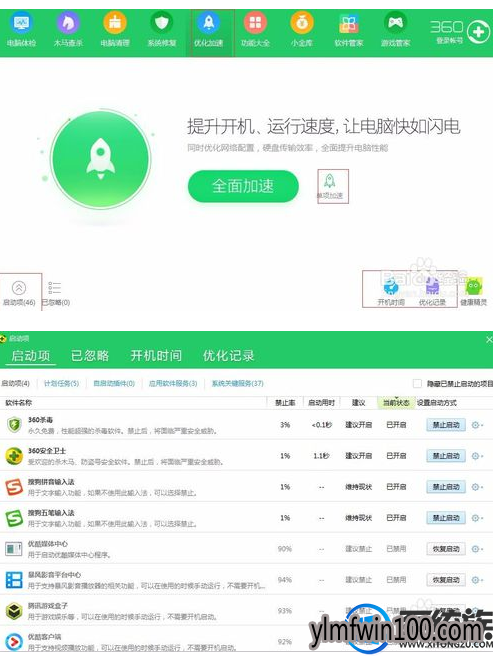
Task: Open settings dropdown for 360杀毒 row
Action: (477, 425)
